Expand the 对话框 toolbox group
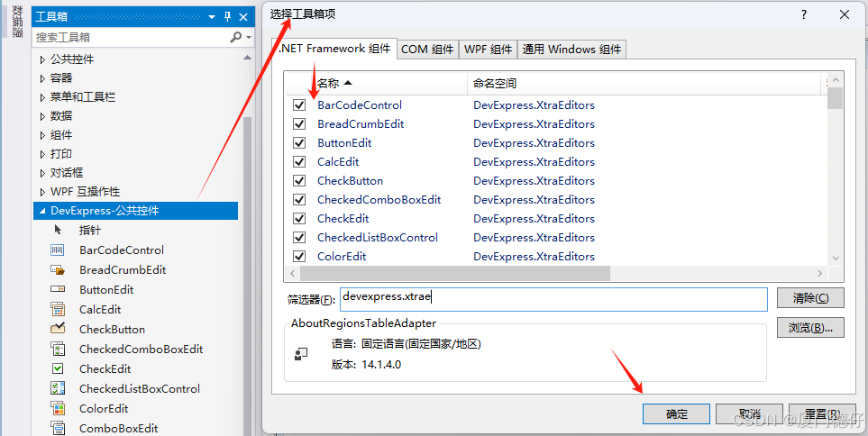This screenshot has width=868, height=436. 42,173
